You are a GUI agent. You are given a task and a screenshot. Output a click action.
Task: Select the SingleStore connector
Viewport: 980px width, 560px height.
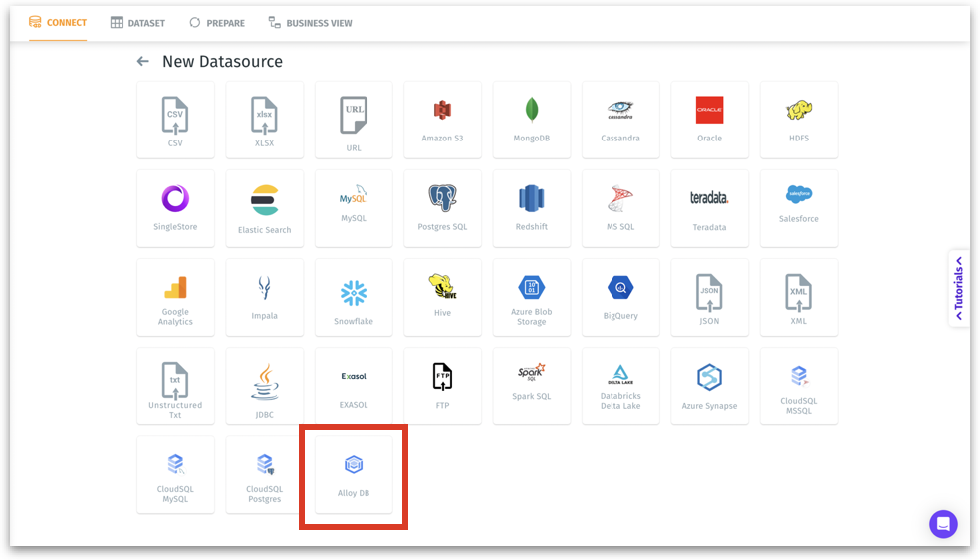coord(175,208)
